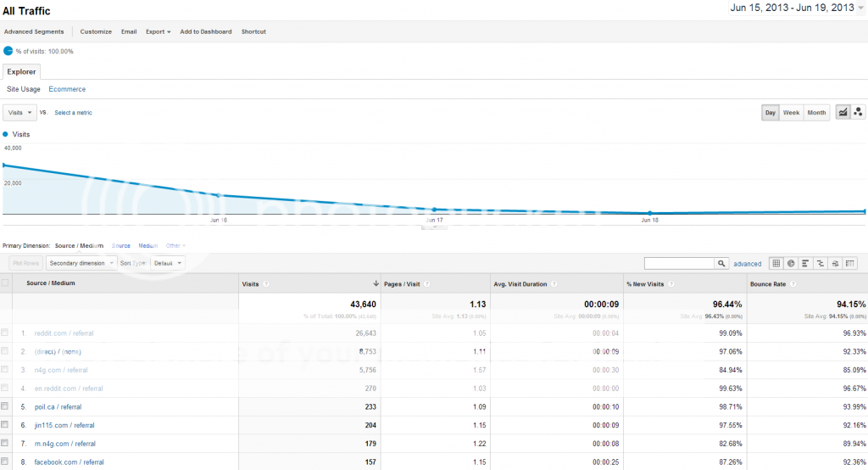868x470 pixels.
Task: Check the n4g.com / referral row
Action: 5,369
